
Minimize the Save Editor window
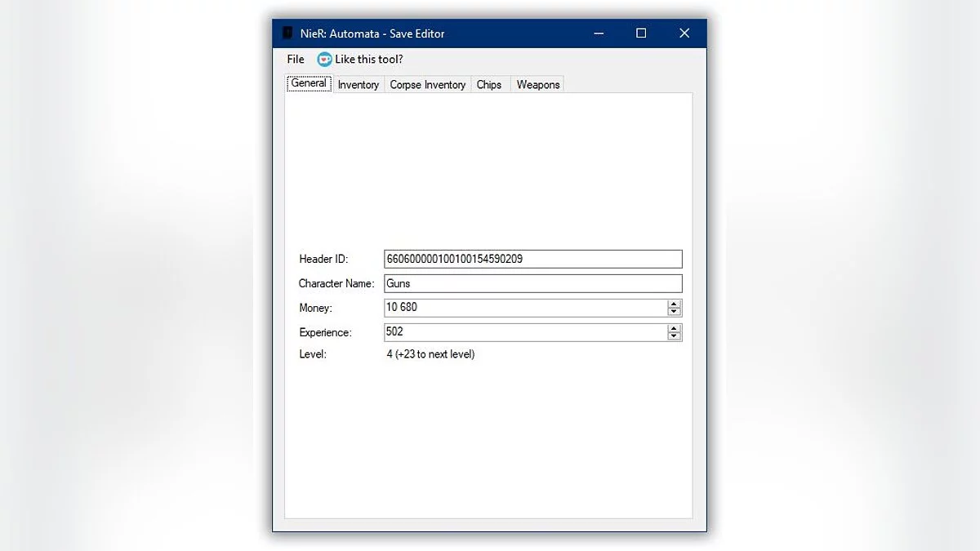[598, 33]
